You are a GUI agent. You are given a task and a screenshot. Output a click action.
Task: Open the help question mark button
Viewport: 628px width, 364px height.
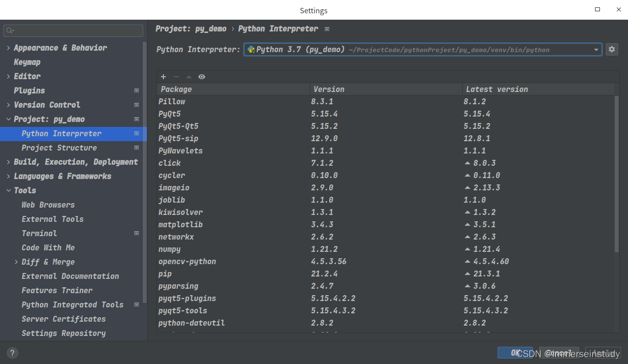pyautogui.click(x=13, y=353)
